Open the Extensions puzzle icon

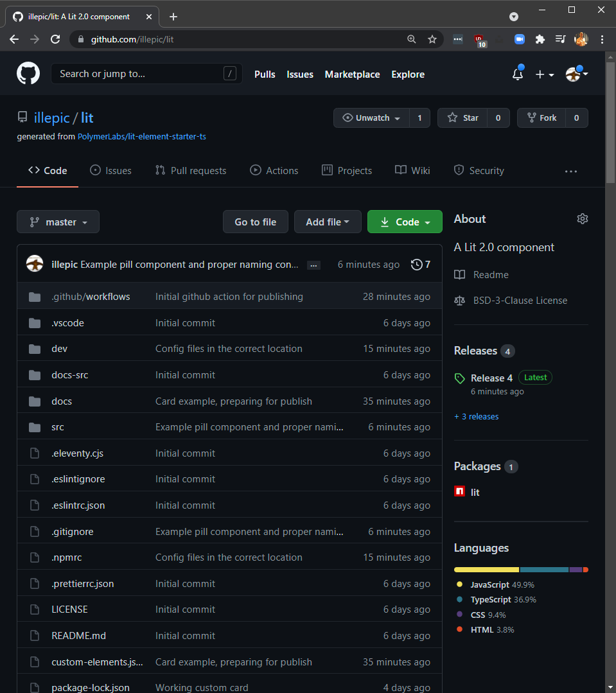click(540, 39)
